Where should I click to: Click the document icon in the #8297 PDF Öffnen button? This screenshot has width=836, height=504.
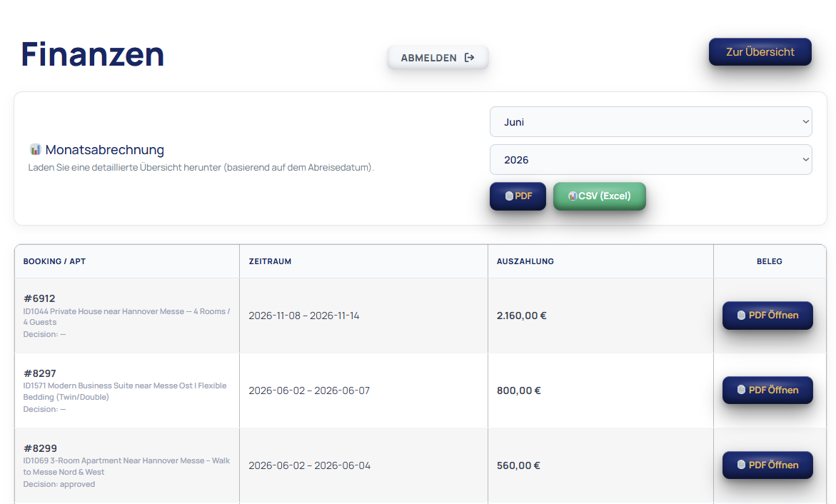coord(741,390)
